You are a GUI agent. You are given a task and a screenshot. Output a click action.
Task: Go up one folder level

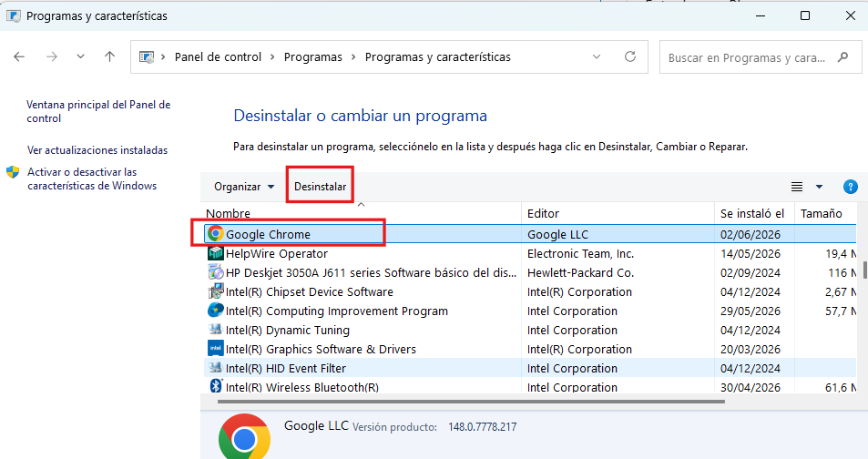click(x=109, y=56)
